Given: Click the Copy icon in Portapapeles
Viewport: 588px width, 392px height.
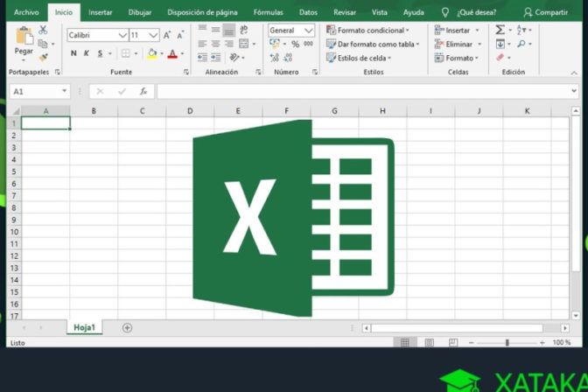Looking at the screenshot, I should [43, 44].
